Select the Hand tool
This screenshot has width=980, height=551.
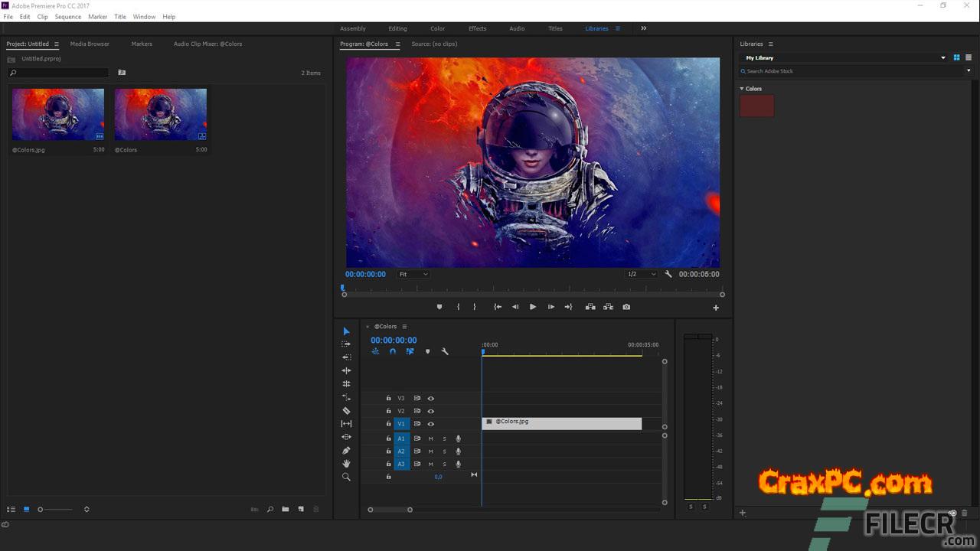tap(346, 463)
